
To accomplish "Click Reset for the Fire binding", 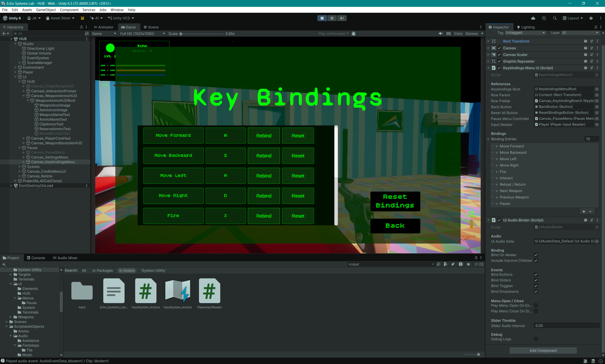I will [x=298, y=216].
